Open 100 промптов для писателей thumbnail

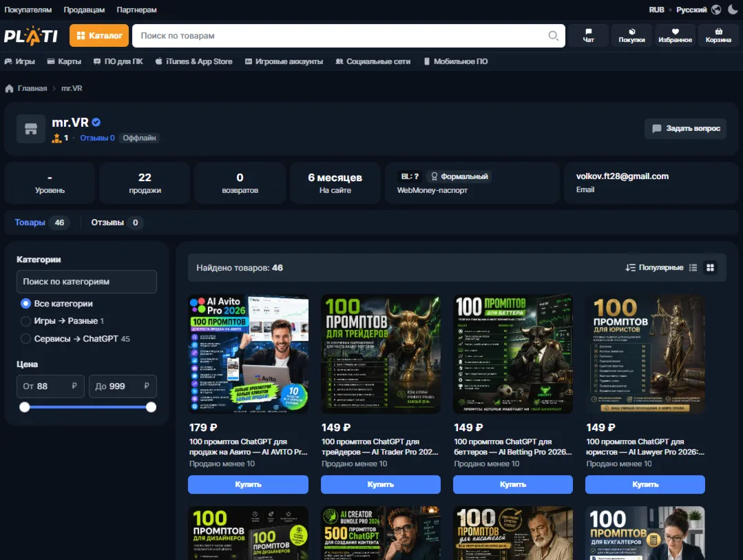(513, 533)
